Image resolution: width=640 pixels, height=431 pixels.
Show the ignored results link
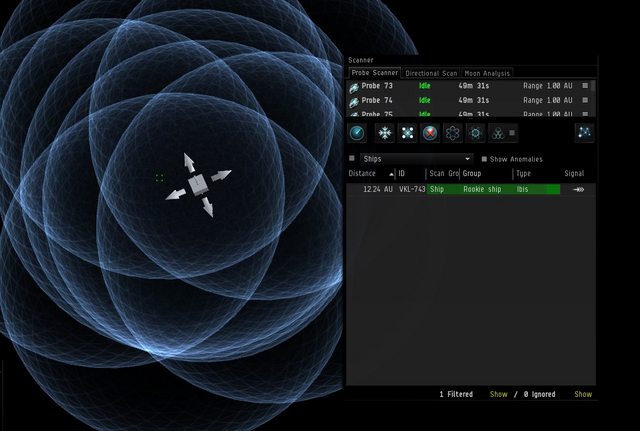(x=583, y=394)
